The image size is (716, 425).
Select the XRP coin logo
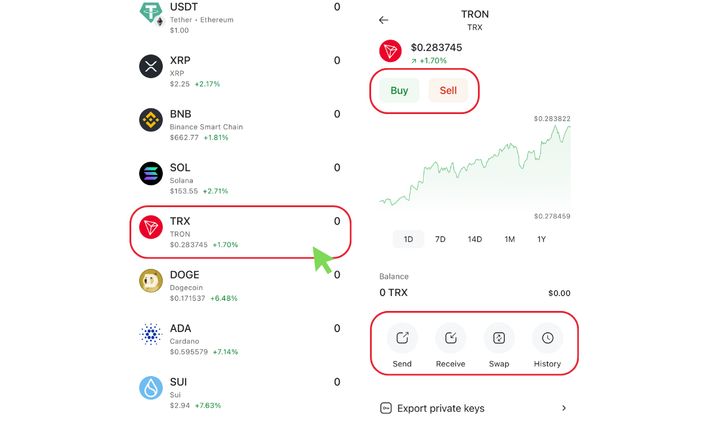(x=151, y=66)
